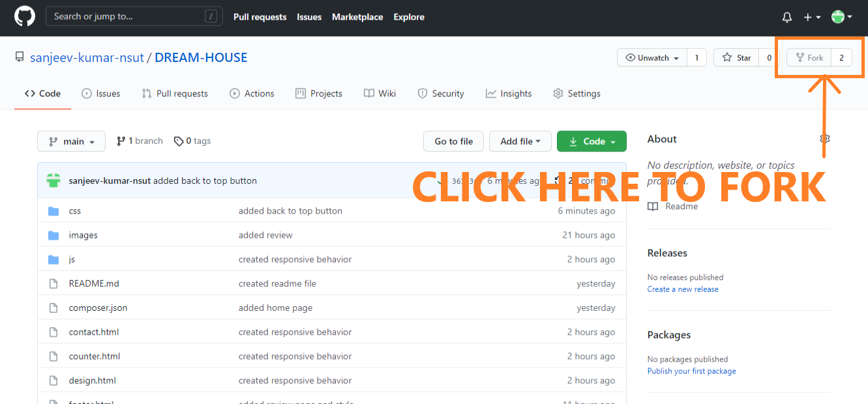Open counter.html file

tap(95, 356)
